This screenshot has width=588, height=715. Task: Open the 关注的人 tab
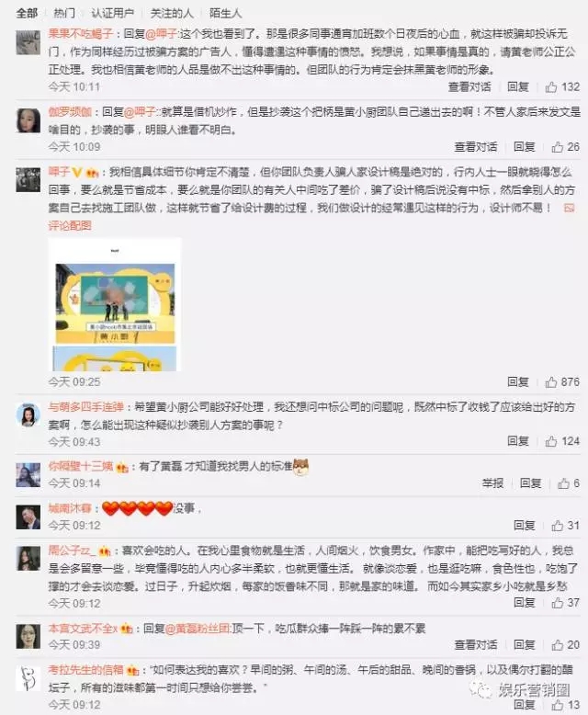(x=172, y=13)
